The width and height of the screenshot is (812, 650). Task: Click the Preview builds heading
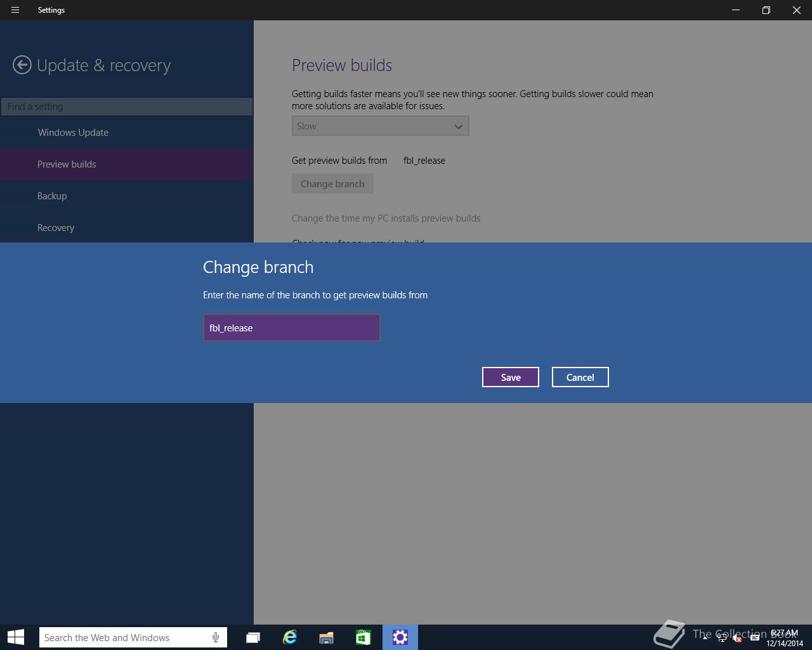(342, 65)
